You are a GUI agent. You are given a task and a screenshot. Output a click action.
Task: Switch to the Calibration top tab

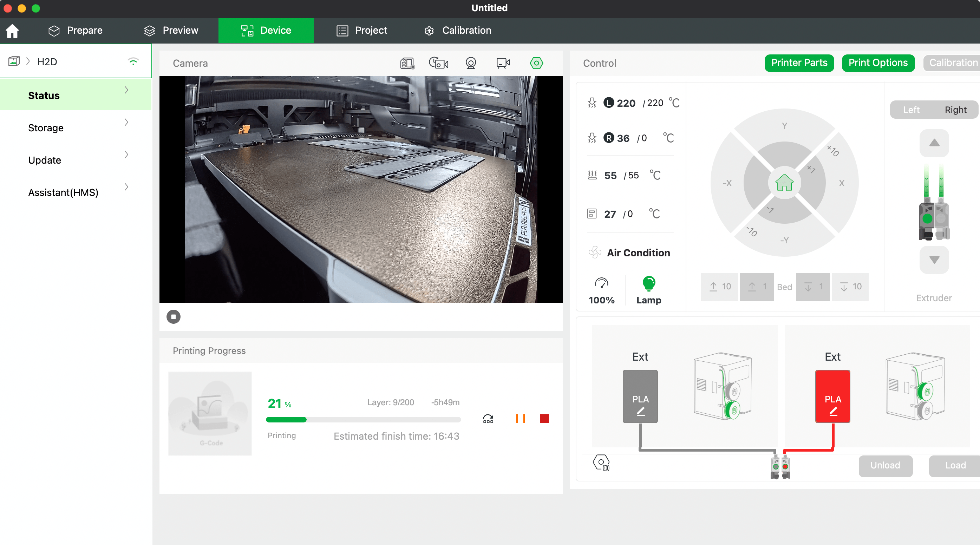point(458,31)
